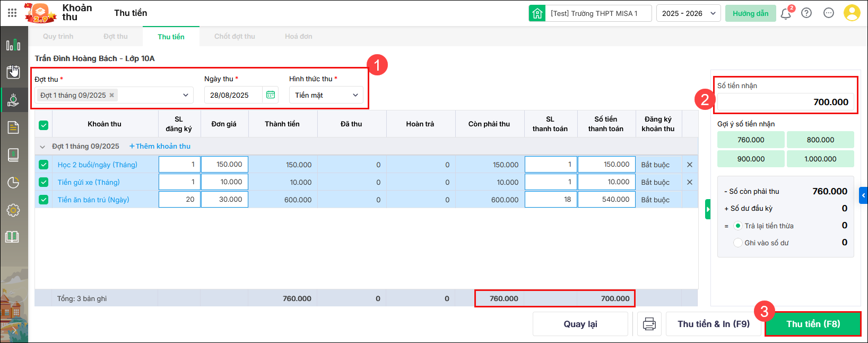
Task: Choose suggested amount 900.000
Action: click(751, 159)
